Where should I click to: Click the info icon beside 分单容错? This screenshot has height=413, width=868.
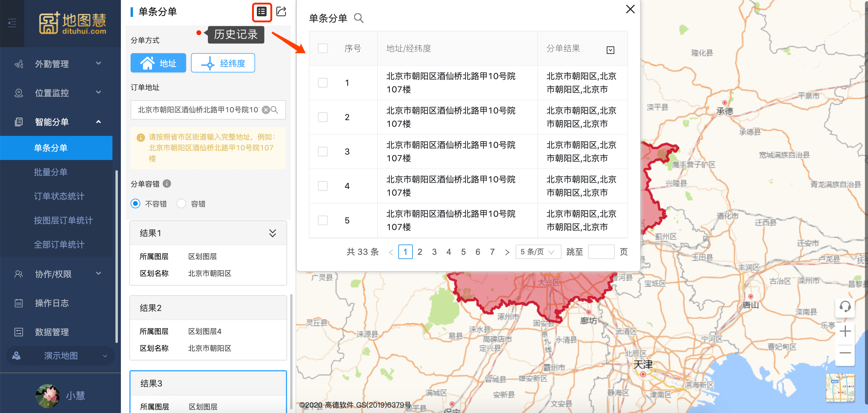pyautogui.click(x=167, y=184)
